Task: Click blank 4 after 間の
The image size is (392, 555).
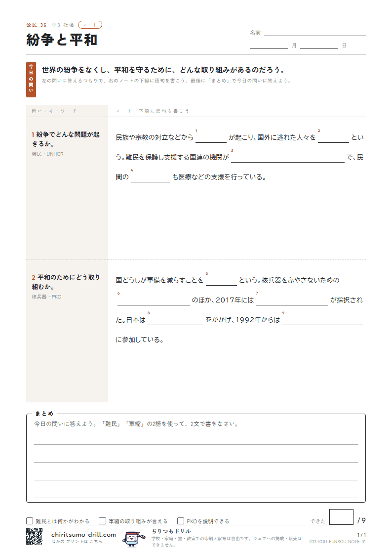Action: 151,177
